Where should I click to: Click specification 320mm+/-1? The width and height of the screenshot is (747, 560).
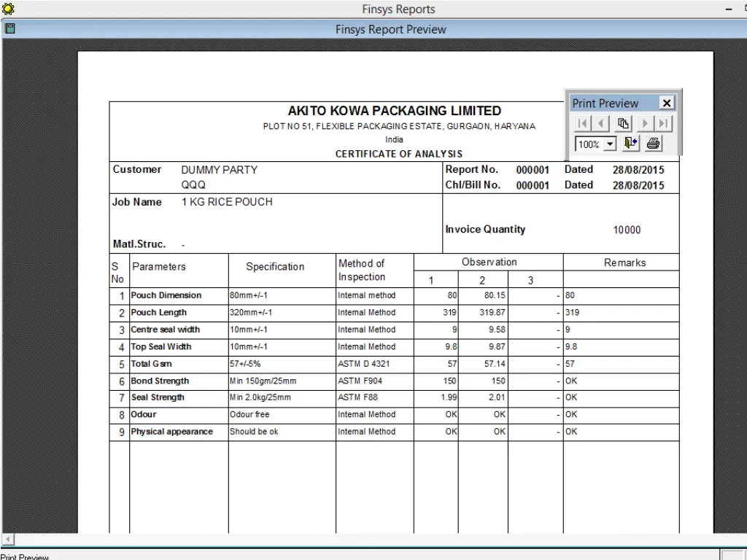click(251, 312)
